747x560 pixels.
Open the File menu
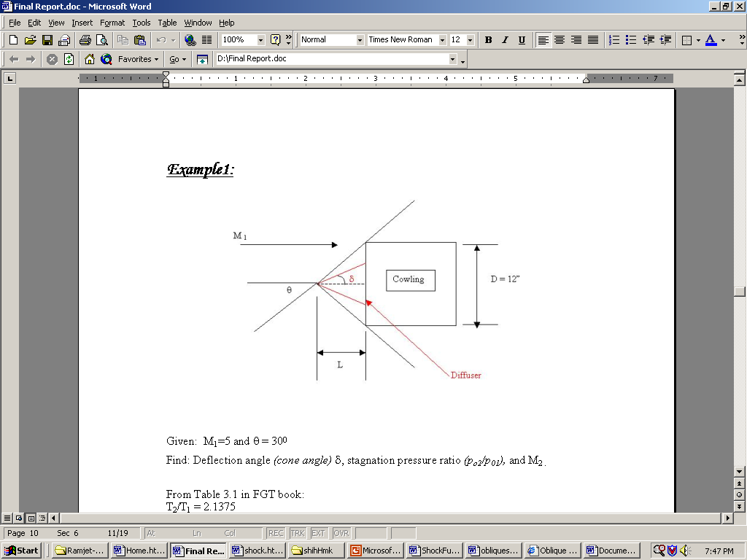point(15,23)
